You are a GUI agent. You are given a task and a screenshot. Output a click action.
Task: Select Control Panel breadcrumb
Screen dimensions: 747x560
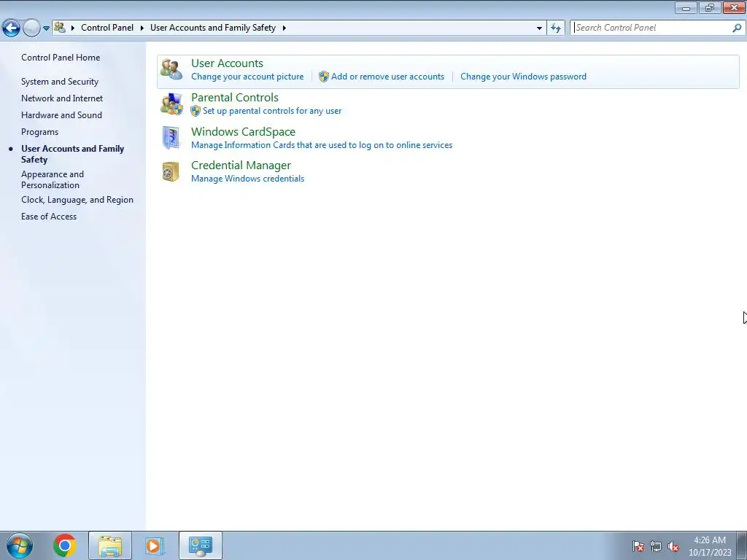[107, 28]
